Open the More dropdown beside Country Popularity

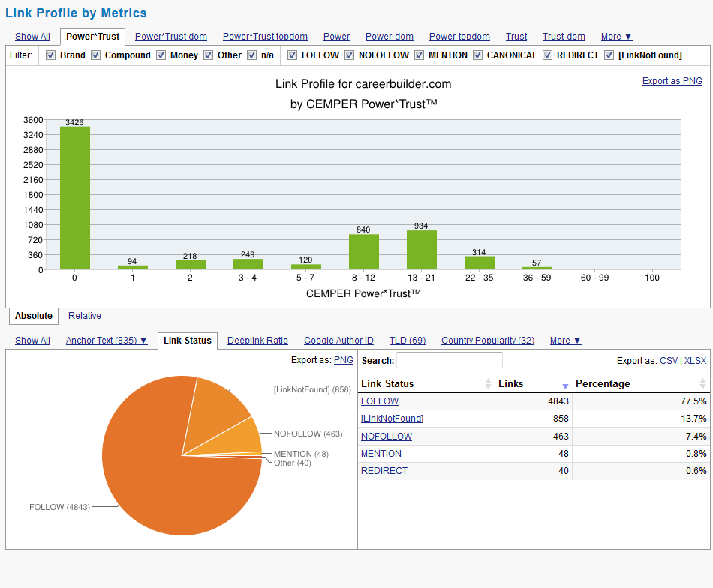pyautogui.click(x=565, y=340)
